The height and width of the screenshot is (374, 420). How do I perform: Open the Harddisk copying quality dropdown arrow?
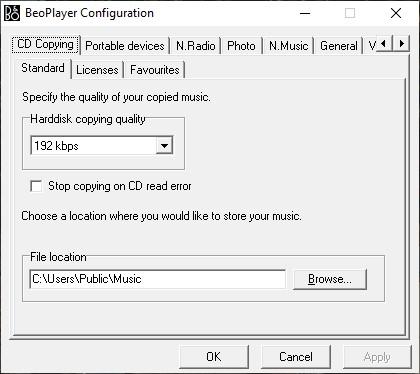pos(164,146)
